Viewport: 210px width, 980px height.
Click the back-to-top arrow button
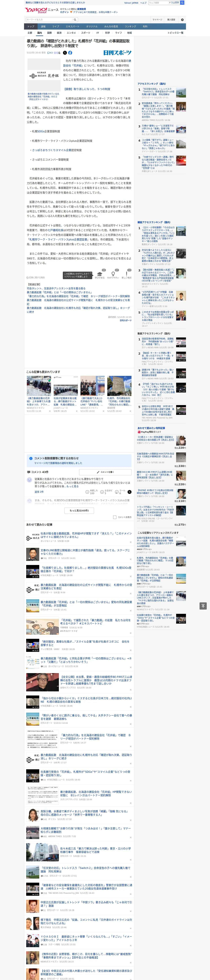pos(203,606)
